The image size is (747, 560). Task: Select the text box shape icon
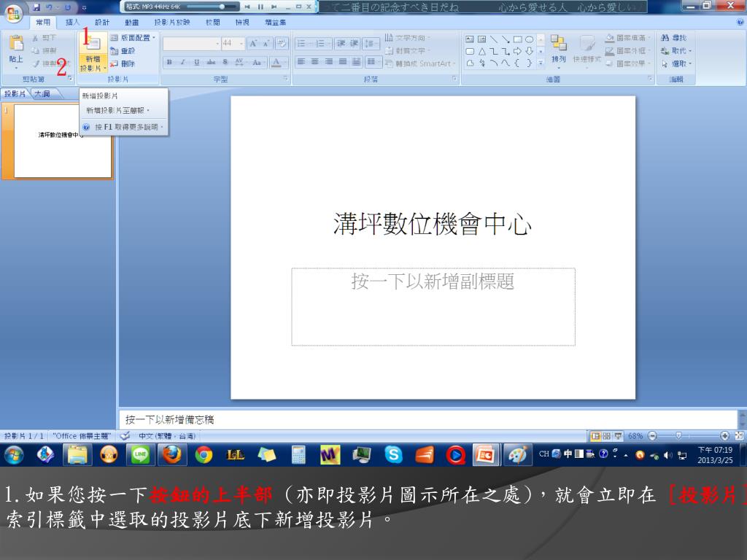(470, 39)
